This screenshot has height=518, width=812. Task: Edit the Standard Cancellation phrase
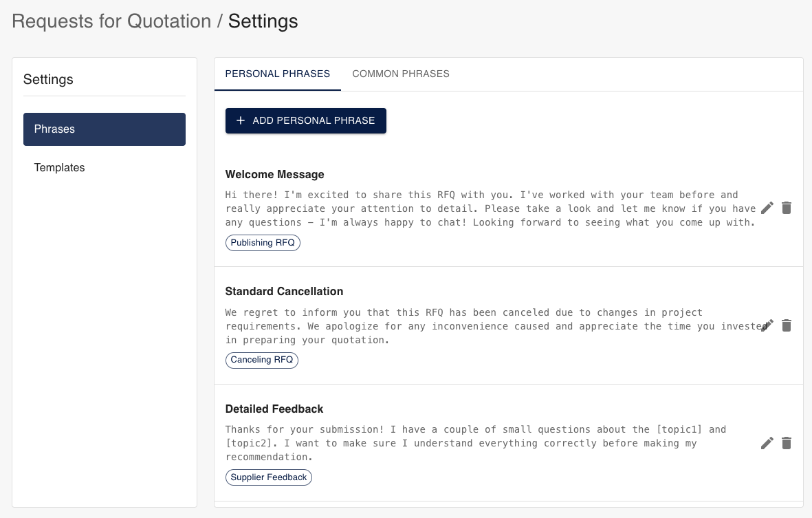767,326
